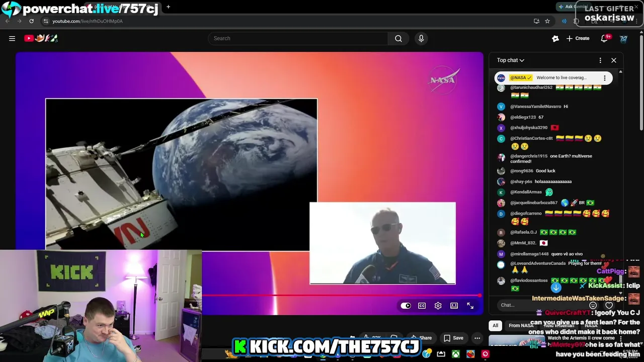The image size is (644, 362).
Task: Close the live chat panel
Action: (614, 60)
